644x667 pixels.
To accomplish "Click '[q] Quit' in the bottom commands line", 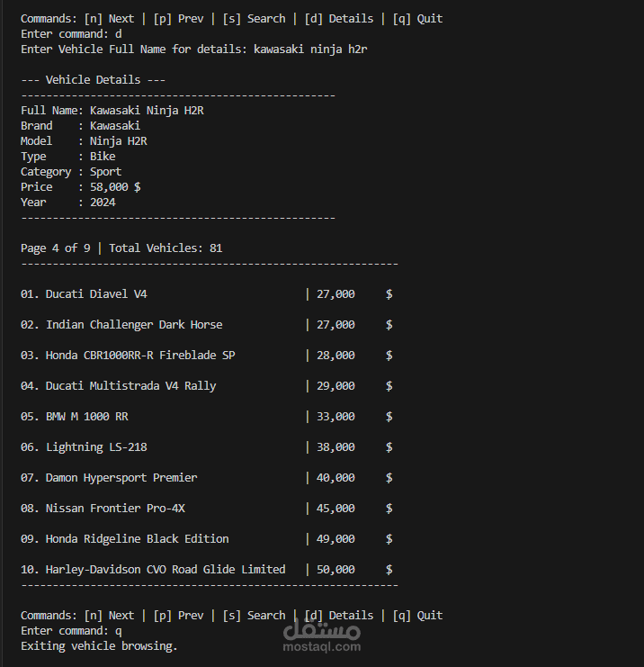I will (418, 616).
